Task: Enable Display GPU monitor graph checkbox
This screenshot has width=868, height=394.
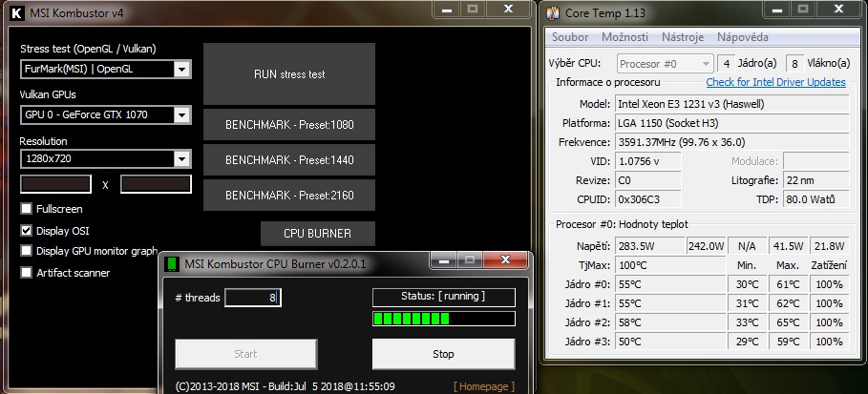Action: (27, 251)
